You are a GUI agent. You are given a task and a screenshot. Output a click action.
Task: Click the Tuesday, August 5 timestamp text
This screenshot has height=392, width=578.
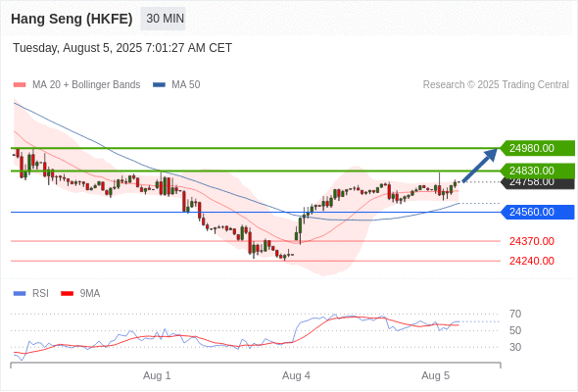click(122, 48)
